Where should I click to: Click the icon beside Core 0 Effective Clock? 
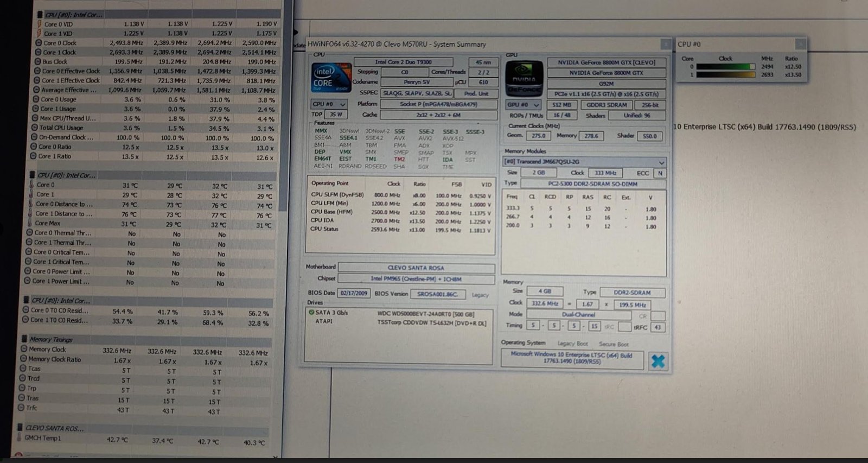(36, 71)
